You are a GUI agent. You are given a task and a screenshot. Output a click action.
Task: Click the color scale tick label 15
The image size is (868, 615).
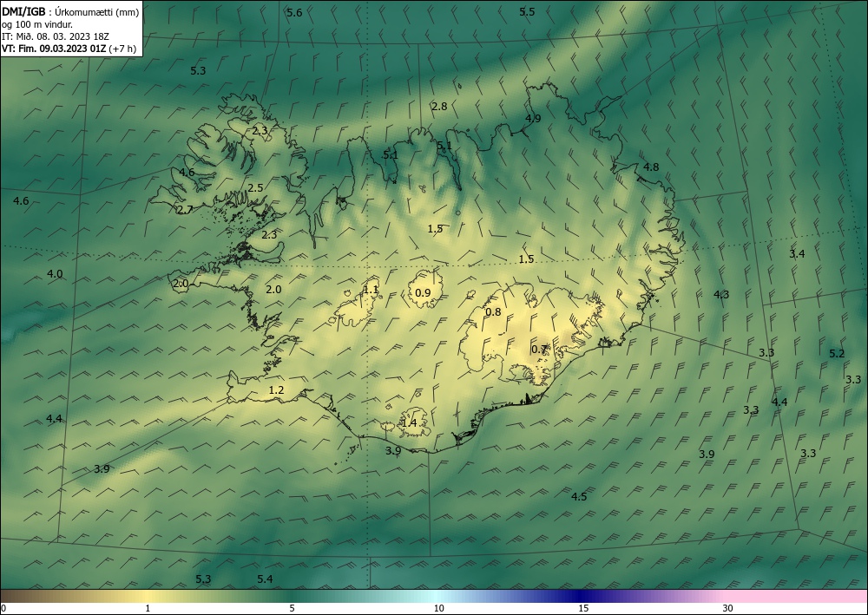583,609
